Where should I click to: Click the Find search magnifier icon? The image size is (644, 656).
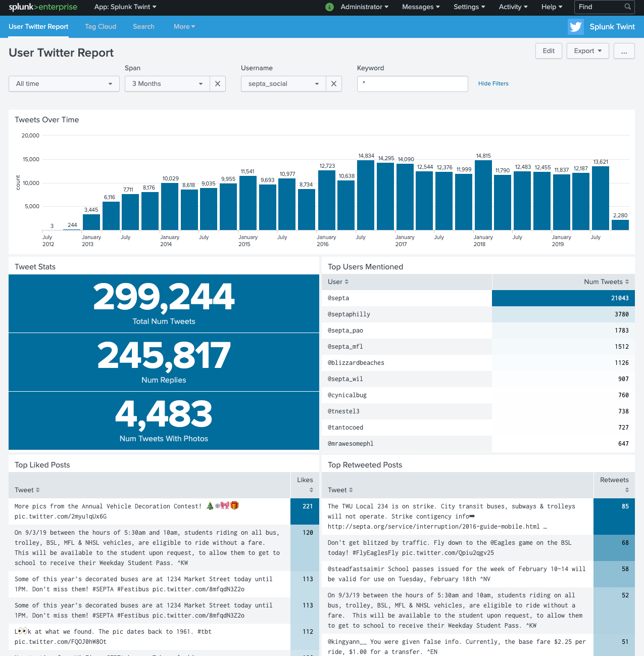coord(627,7)
